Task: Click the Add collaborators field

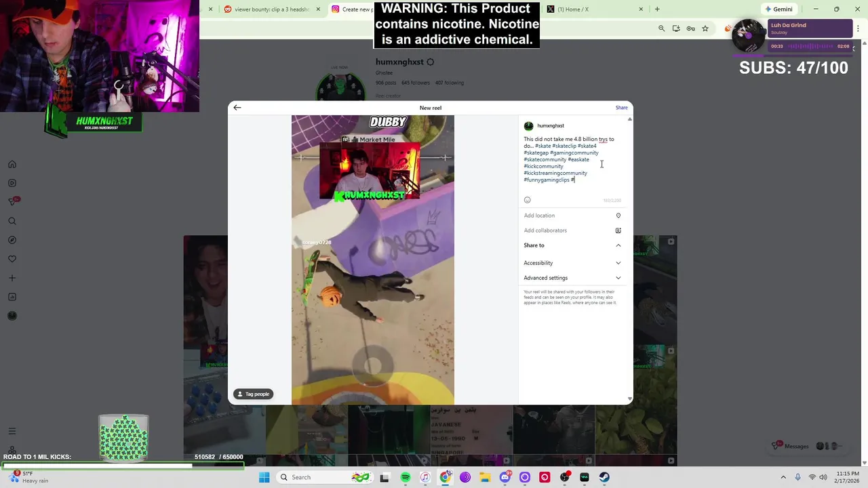Action: coord(572,230)
